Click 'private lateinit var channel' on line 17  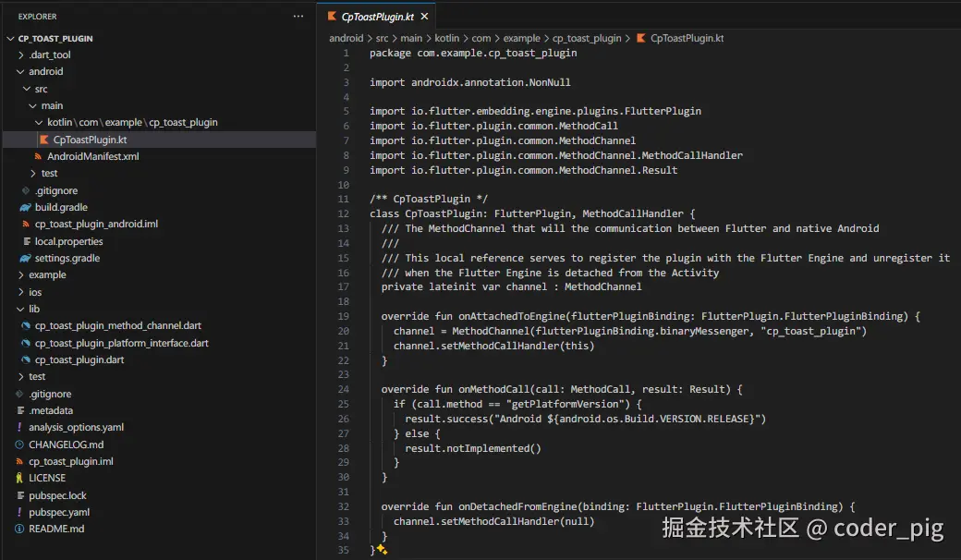pos(464,286)
